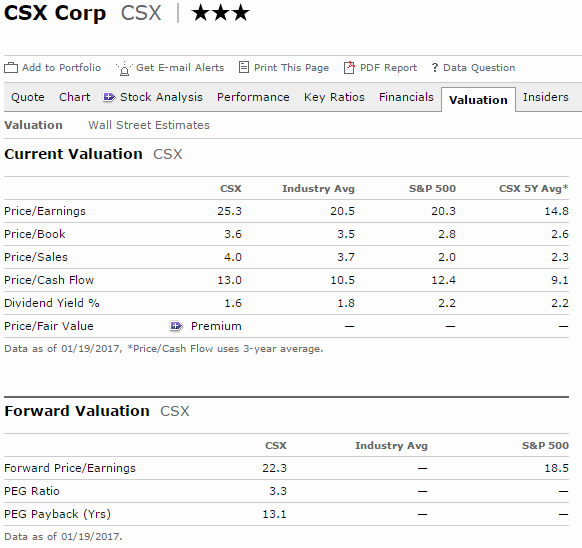Select the active Valuation tab
Viewport: 582px width, 548px height.
478,100
